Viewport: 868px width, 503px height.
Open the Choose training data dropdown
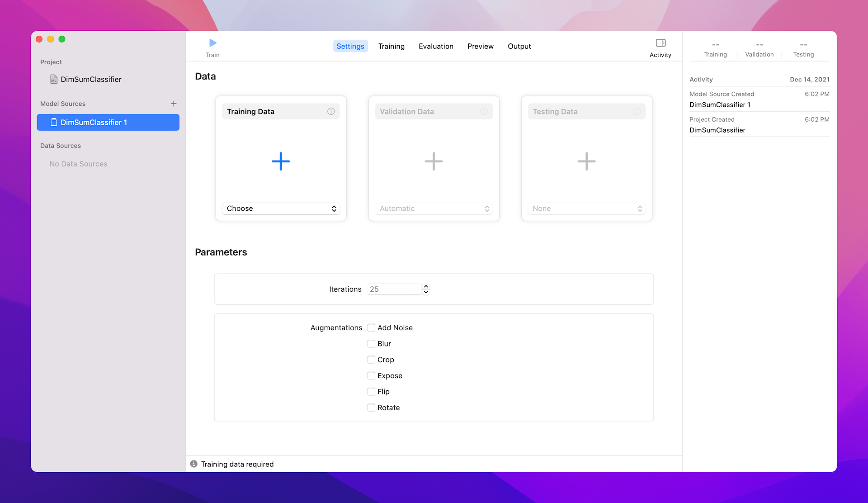click(x=281, y=209)
